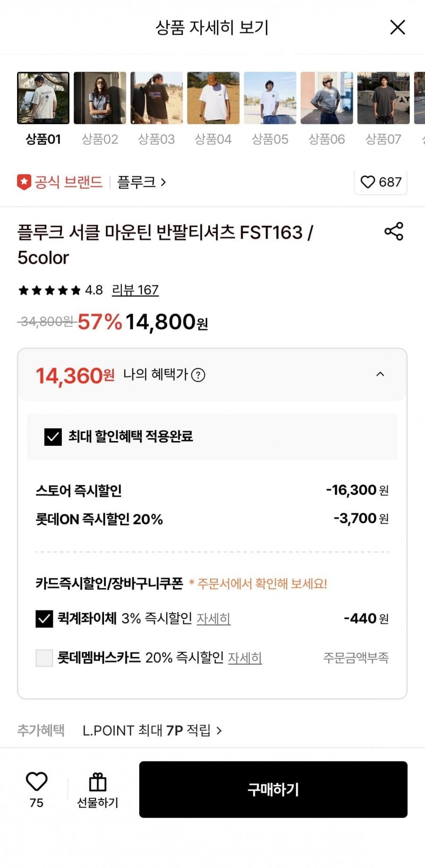425x868 pixels.
Task: Open the 리뷰 167 link
Action: 135,290
